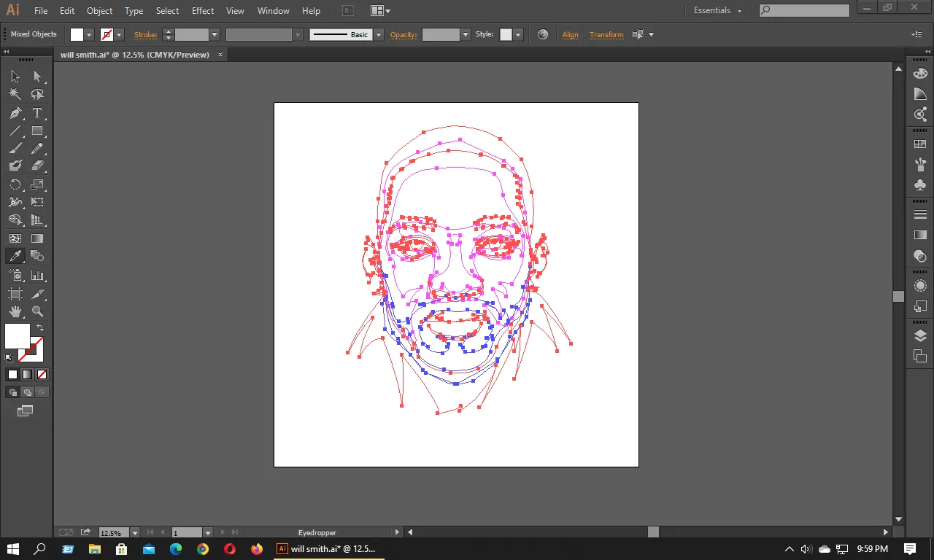Click the active Eyedropper tool

[x=15, y=256]
